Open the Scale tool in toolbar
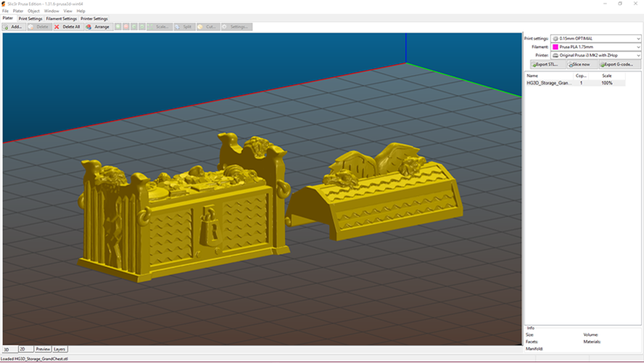The image size is (644, 363). click(160, 27)
